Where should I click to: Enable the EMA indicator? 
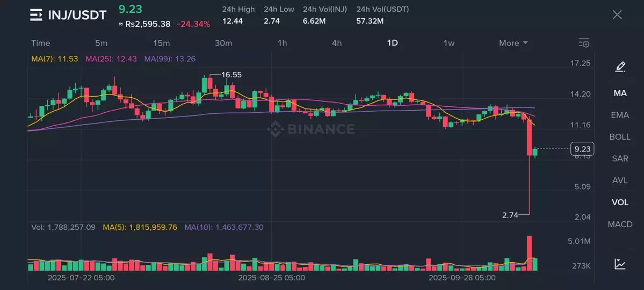(620, 115)
